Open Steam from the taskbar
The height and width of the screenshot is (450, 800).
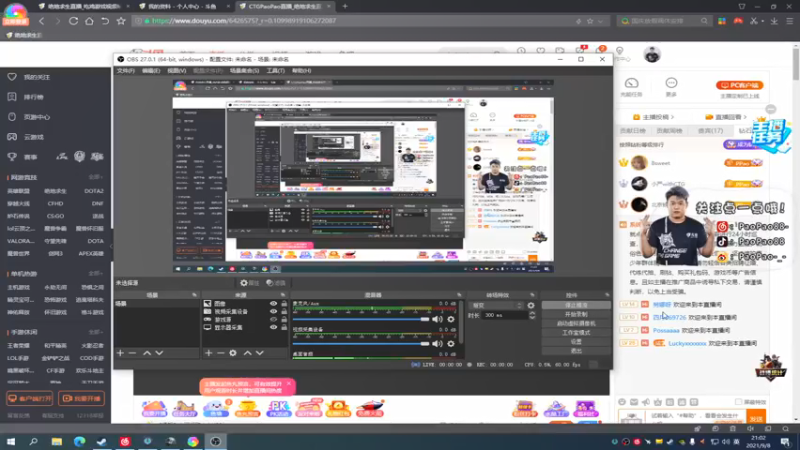(x=102, y=441)
